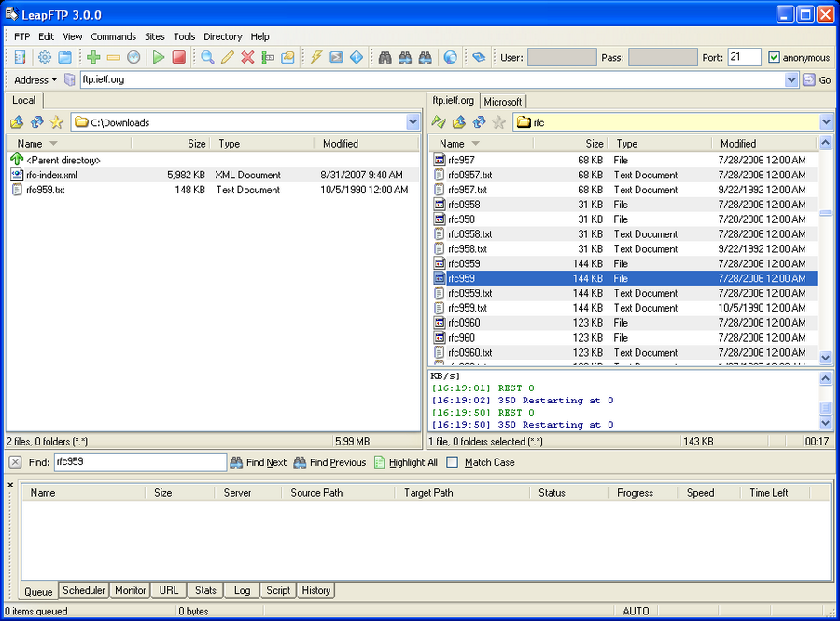Open the local path dropdown for C:\Downloads
840x621 pixels.
point(413,122)
